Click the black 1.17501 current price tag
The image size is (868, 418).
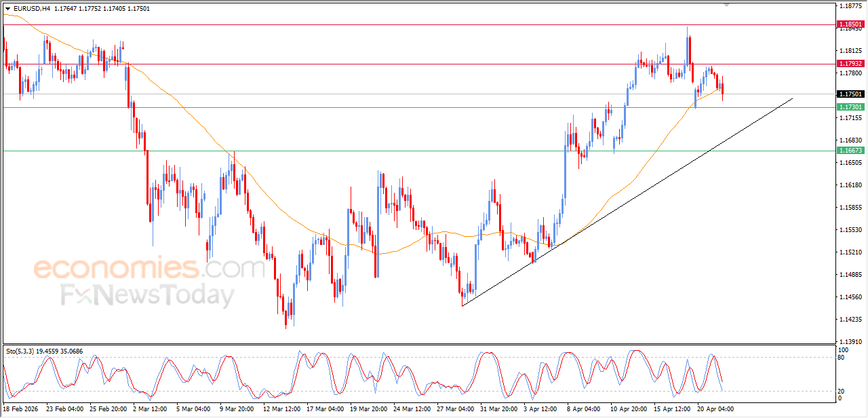pos(850,94)
